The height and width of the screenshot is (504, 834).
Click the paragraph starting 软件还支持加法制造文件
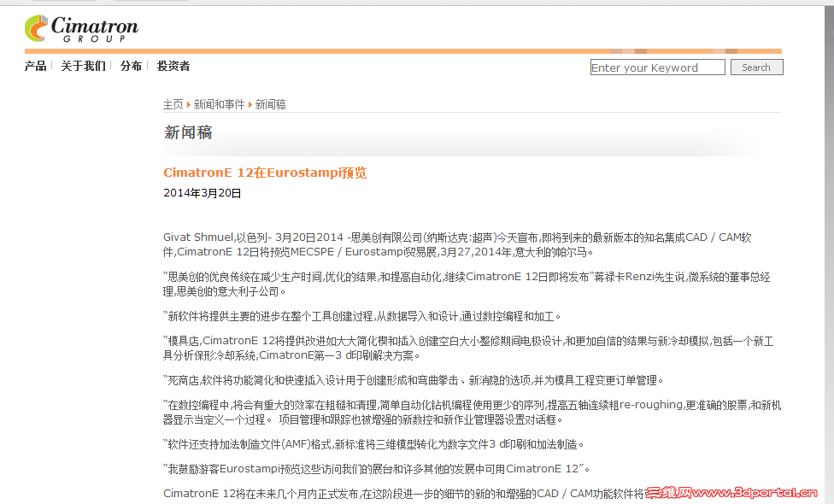point(373,444)
